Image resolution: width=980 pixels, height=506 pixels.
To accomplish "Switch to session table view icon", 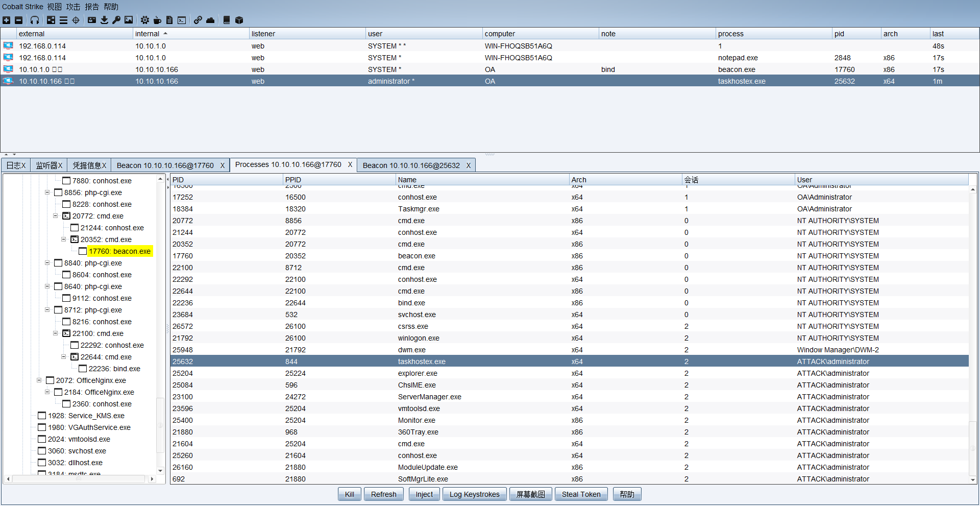I will tap(63, 20).
